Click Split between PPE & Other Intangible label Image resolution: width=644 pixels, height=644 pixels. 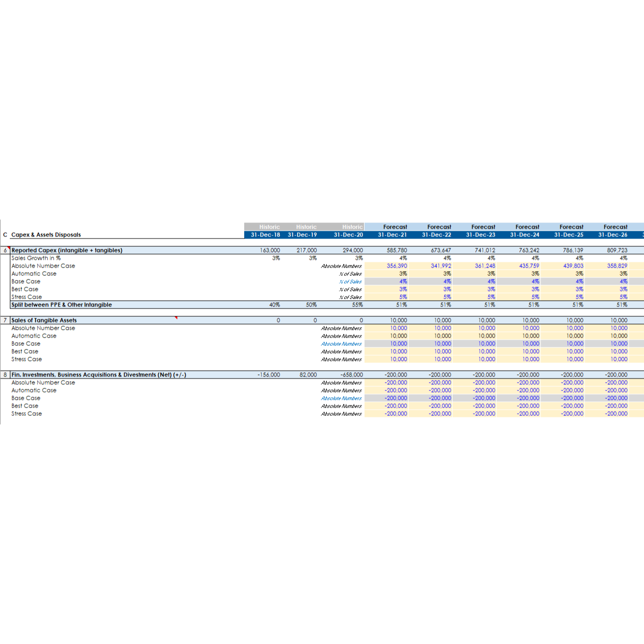[x=62, y=305]
